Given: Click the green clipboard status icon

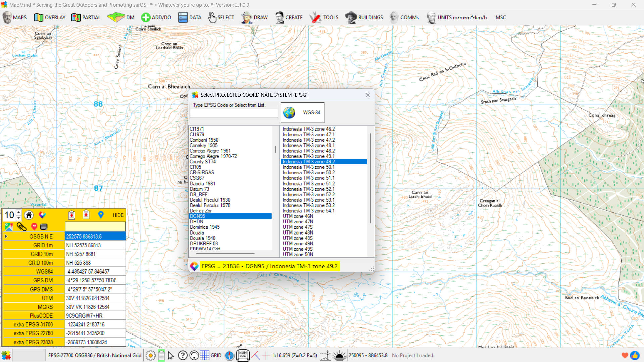Looking at the screenshot, I should click(161, 355).
